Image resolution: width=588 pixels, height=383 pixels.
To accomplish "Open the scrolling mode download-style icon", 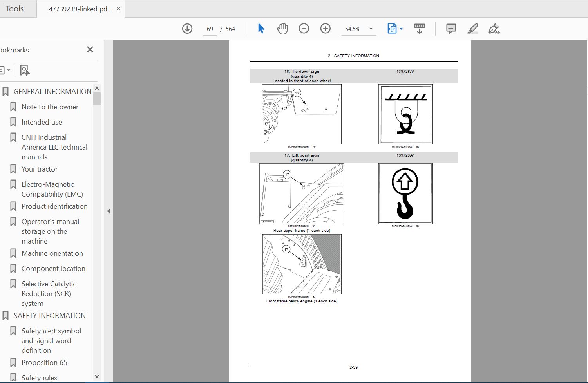I will pyautogui.click(x=419, y=29).
